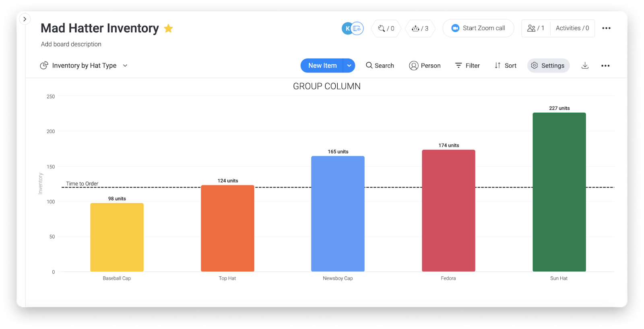Click the board members icon
This screenshot has height=329, width=644.
click(536, 28)
